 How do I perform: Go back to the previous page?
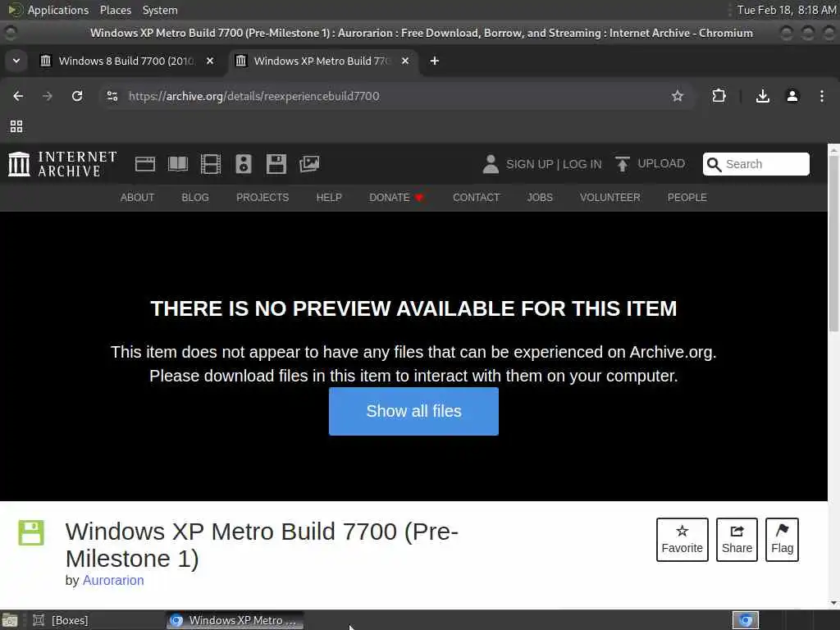coord(18,96)
